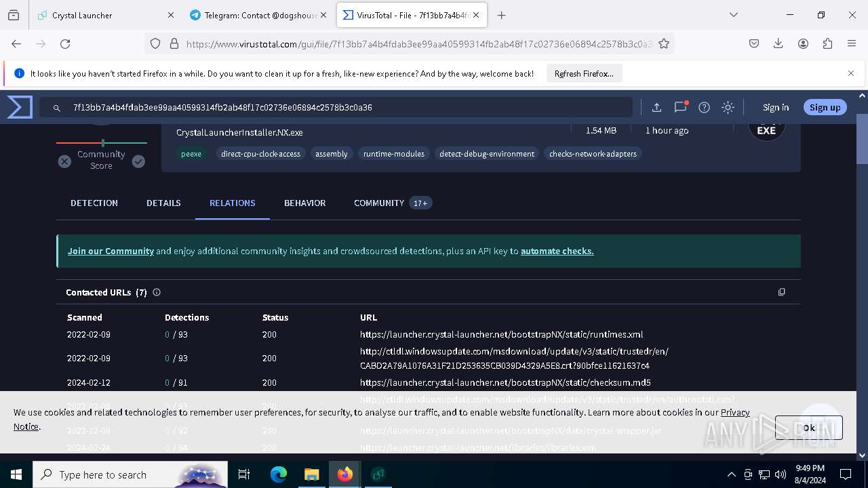Open Windows Start menu

(x=16, y=474)
